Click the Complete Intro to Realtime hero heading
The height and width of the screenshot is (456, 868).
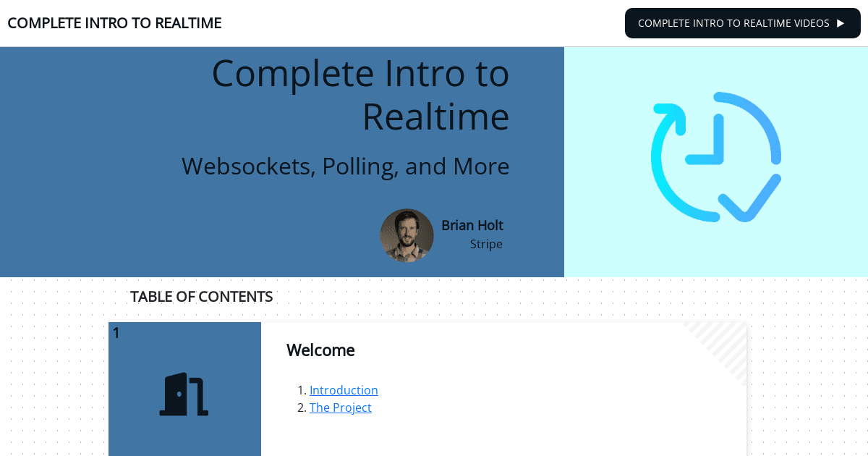360,94
